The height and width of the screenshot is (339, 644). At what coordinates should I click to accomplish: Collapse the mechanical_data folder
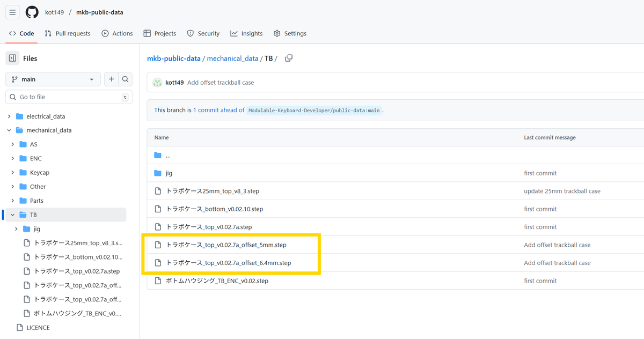coord(9,130)
